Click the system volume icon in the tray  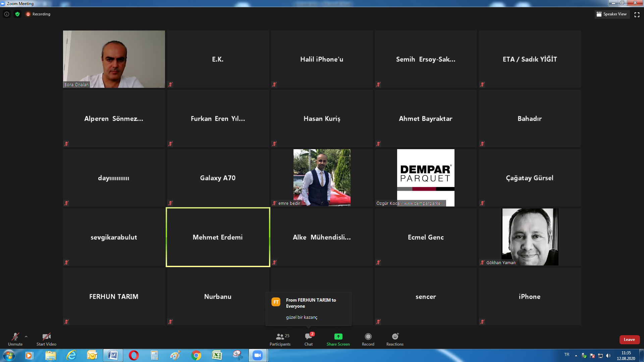click(x=608, y=356)
